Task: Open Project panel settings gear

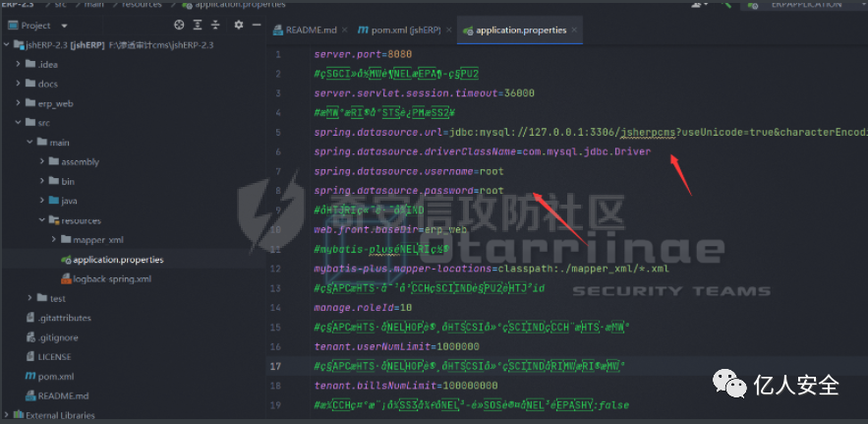Action: (x=239, y=25)
